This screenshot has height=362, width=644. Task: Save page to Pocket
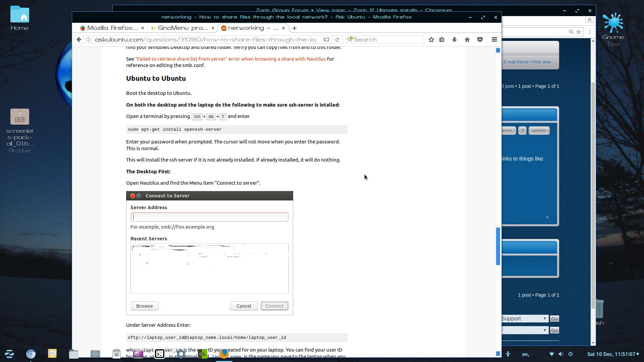tap(480, 40)
